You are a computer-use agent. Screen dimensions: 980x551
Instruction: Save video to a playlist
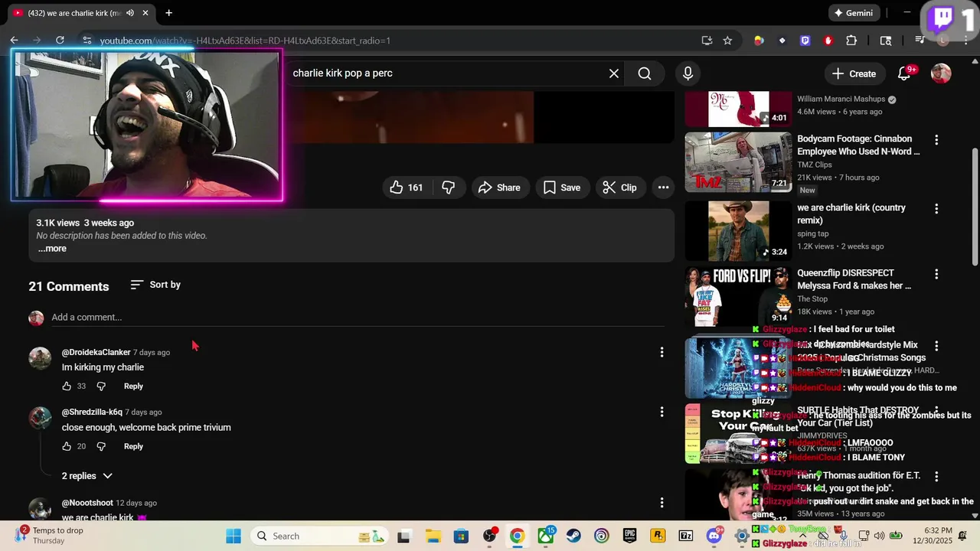point(562,187)
